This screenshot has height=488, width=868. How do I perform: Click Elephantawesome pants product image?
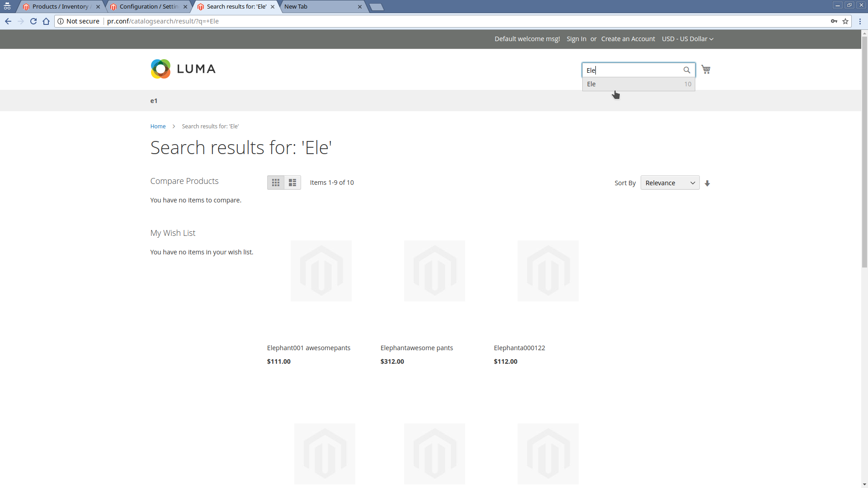tap(434, 271)
